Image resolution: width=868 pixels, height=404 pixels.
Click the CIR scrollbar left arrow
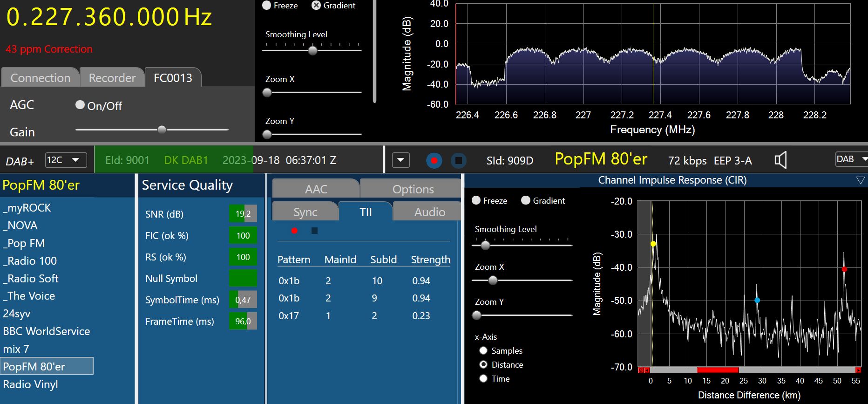647,370
